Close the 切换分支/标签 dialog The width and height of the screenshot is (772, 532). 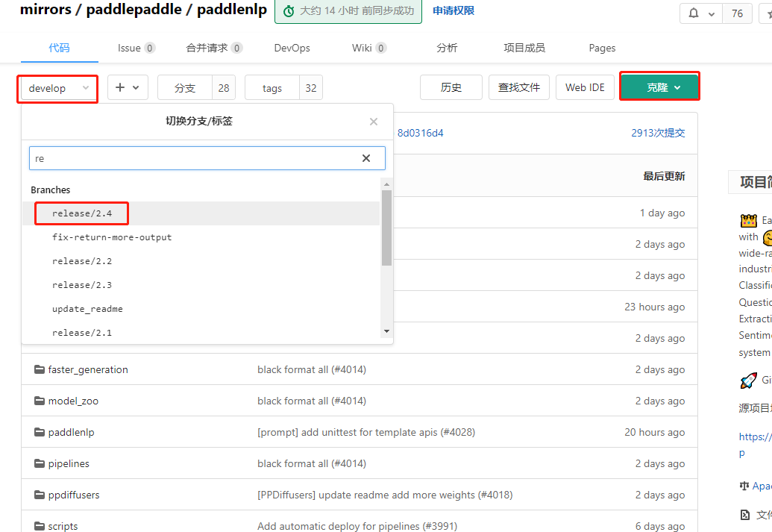(x=373, y=122)
